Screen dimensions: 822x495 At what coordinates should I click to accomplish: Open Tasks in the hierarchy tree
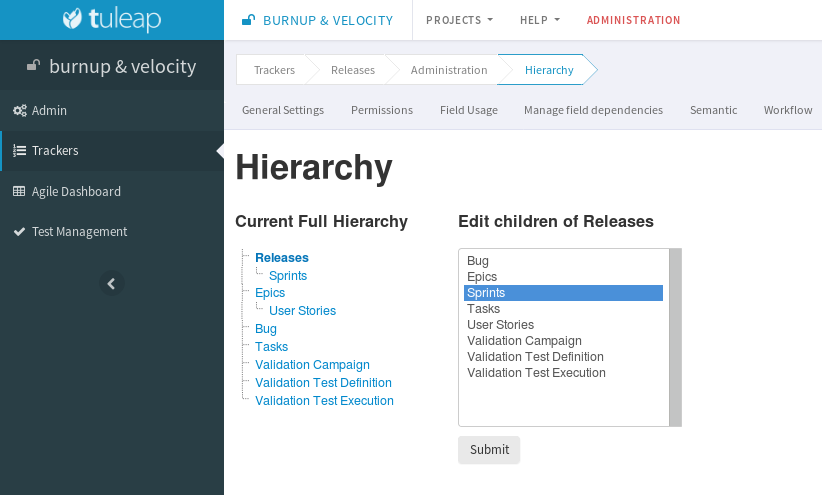point(272,347)
